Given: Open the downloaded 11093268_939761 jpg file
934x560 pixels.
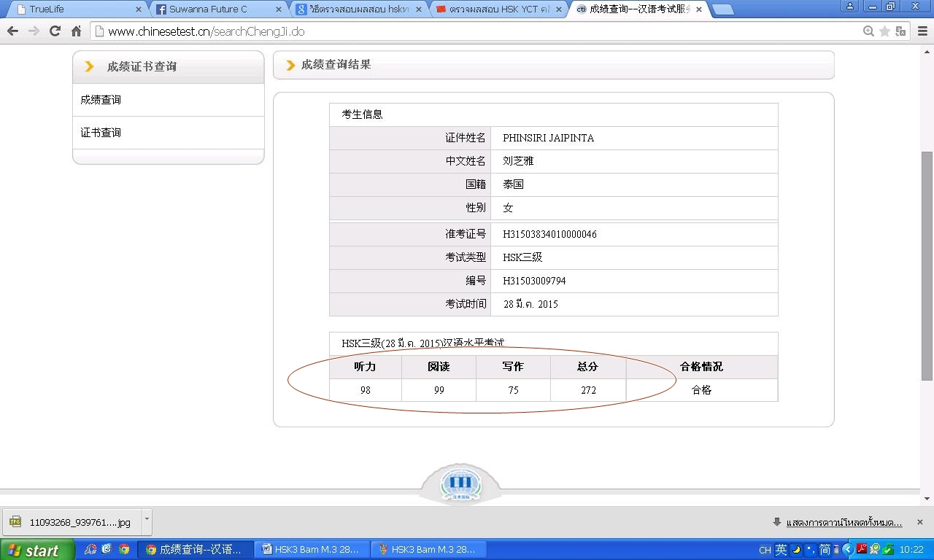Looking at the screenshot, I should pos(72,522).
